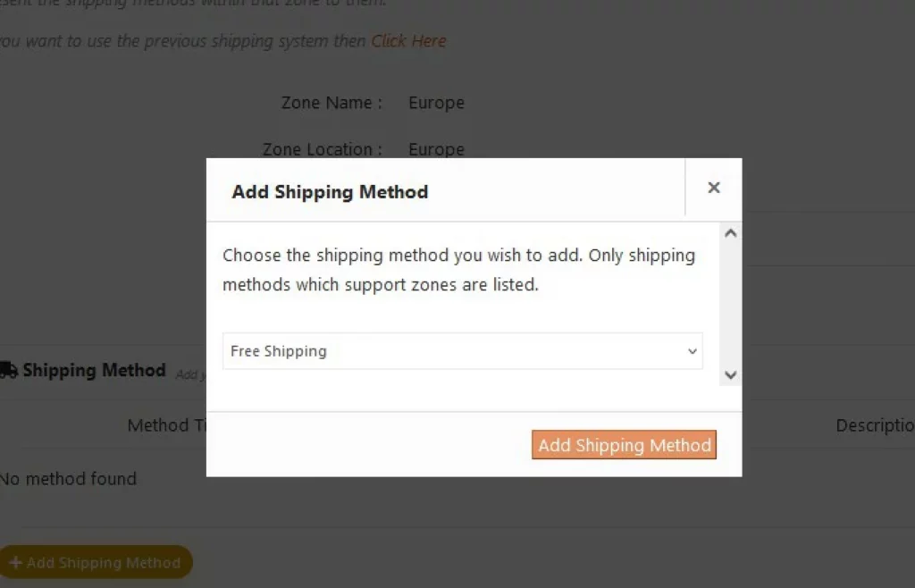Click the dialog's vertical scrollbar track

point(731,304)
